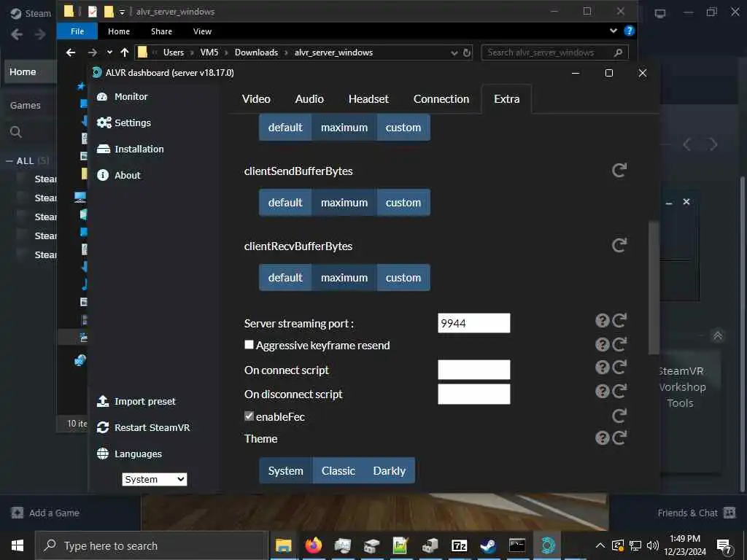Image resolution: width=747 pixels, height=560 pixels.
Task: Open the About page in ALVR
Action: 119,175
